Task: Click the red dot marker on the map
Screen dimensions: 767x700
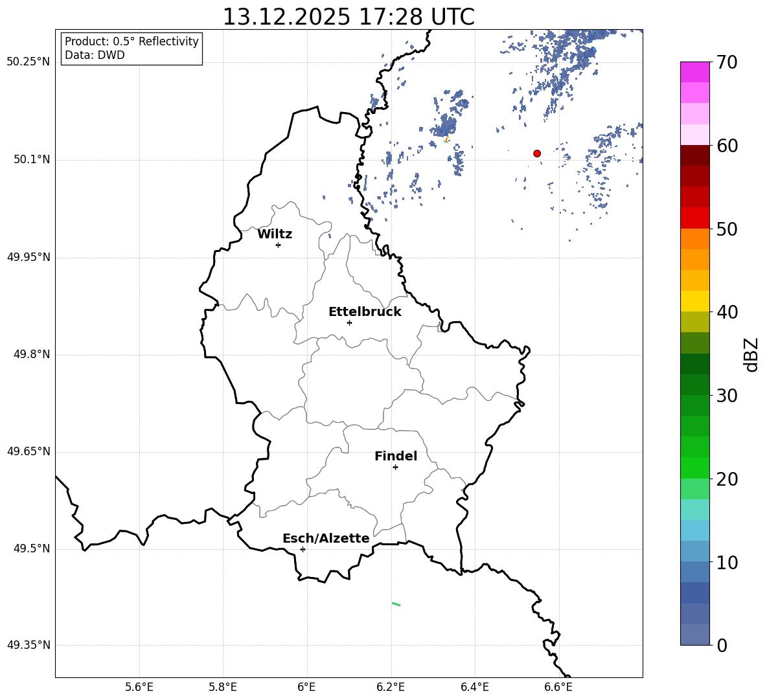Action: point(537,153)
